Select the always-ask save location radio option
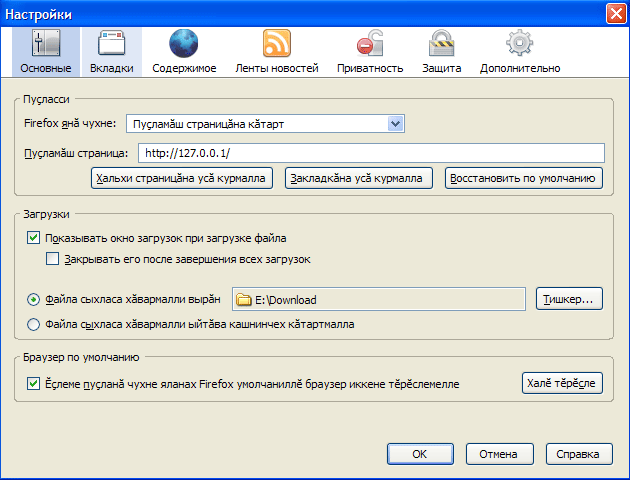 pyautogui.click(x=34, y=324)
